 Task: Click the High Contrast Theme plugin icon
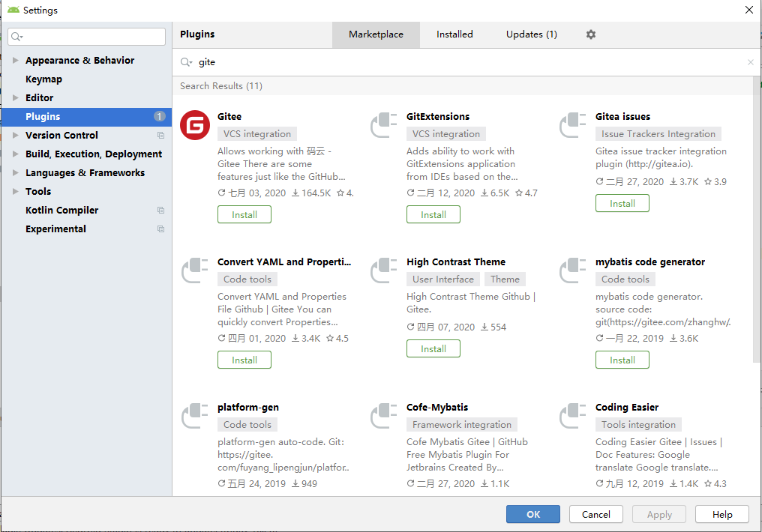point(384,270)
